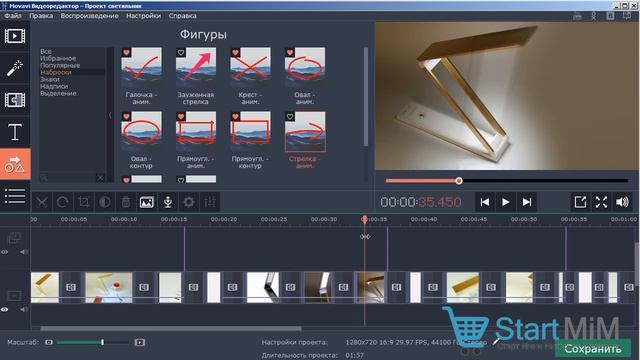Select the Все category
The height and width of the screenshot is (360, 640).
tap(46, 51)
